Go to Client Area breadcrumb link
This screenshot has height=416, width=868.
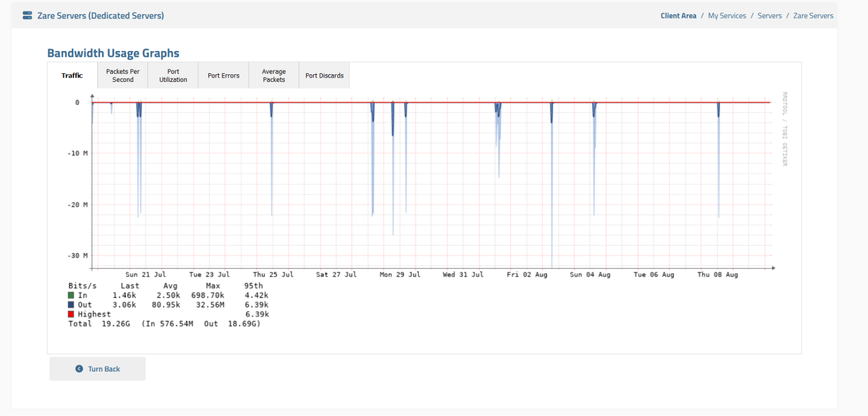pyautogui.click(x=678, y=16)
